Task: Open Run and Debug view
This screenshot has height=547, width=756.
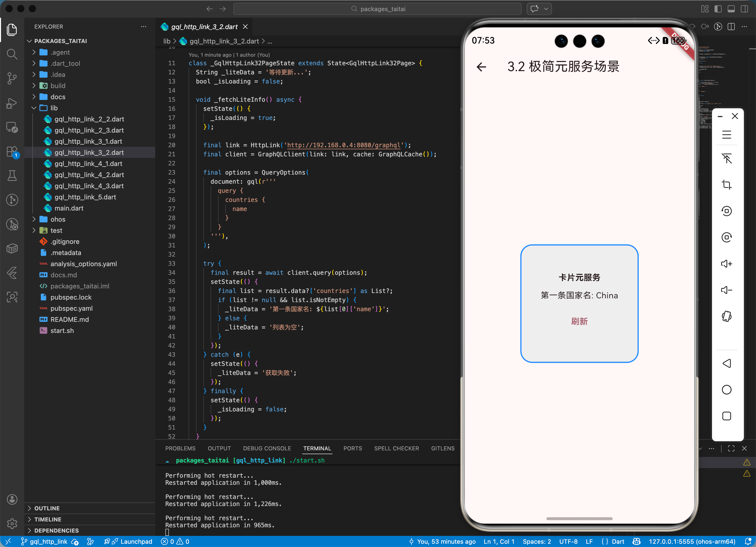Action: (12, 103)
